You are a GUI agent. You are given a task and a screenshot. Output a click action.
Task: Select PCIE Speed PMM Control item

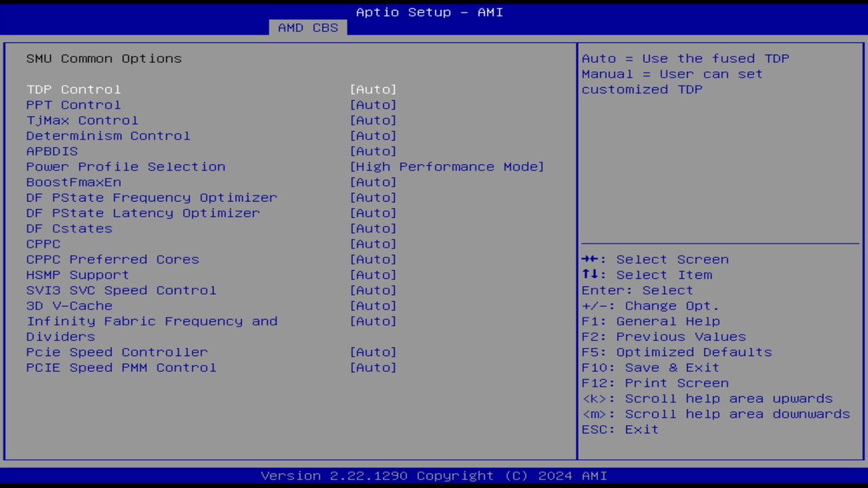(x=121, y=368)
